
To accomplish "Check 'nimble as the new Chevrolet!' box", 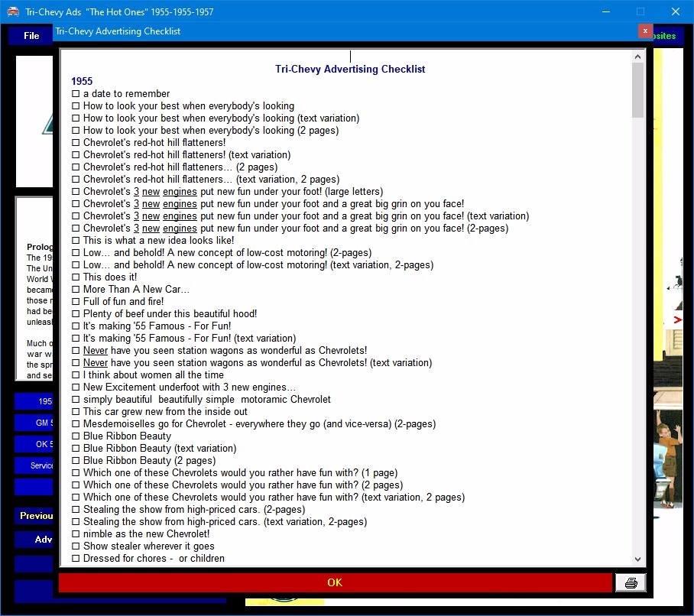I will 76,534.
